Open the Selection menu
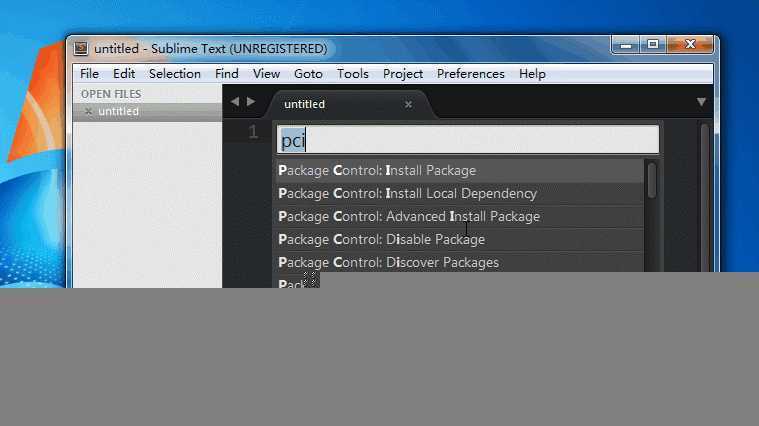 (175, 74)
